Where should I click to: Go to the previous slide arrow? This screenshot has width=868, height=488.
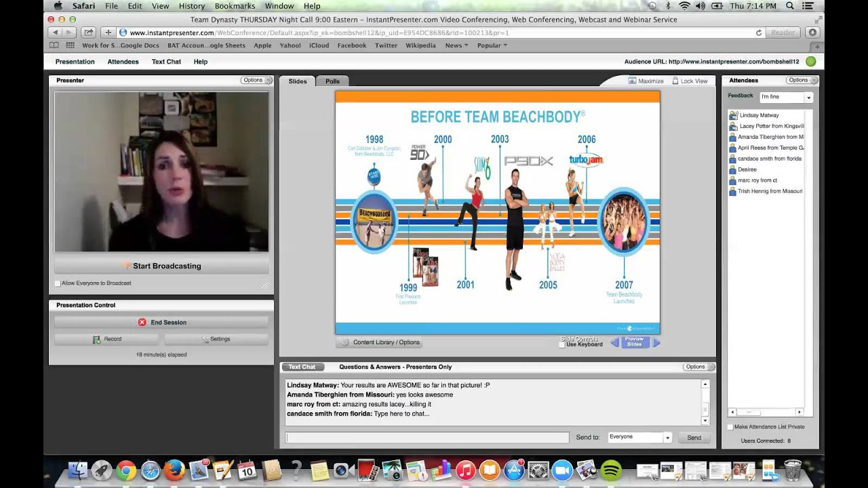[614, 343]
